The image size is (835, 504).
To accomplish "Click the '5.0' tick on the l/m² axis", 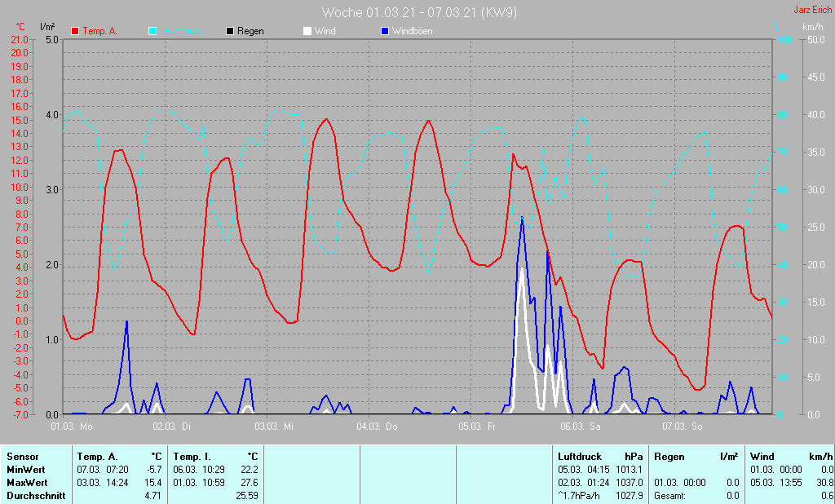I will click(51, 39).
